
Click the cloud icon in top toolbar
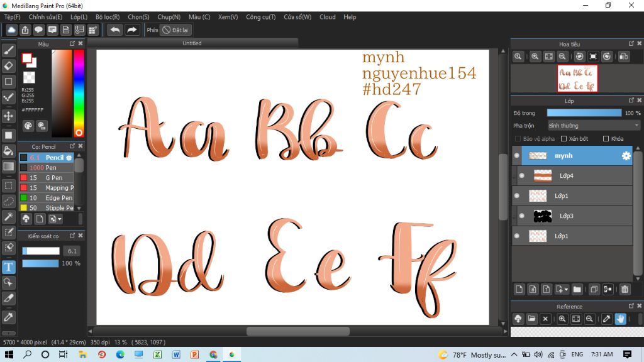pyautogui.click(x=11, y=30)
